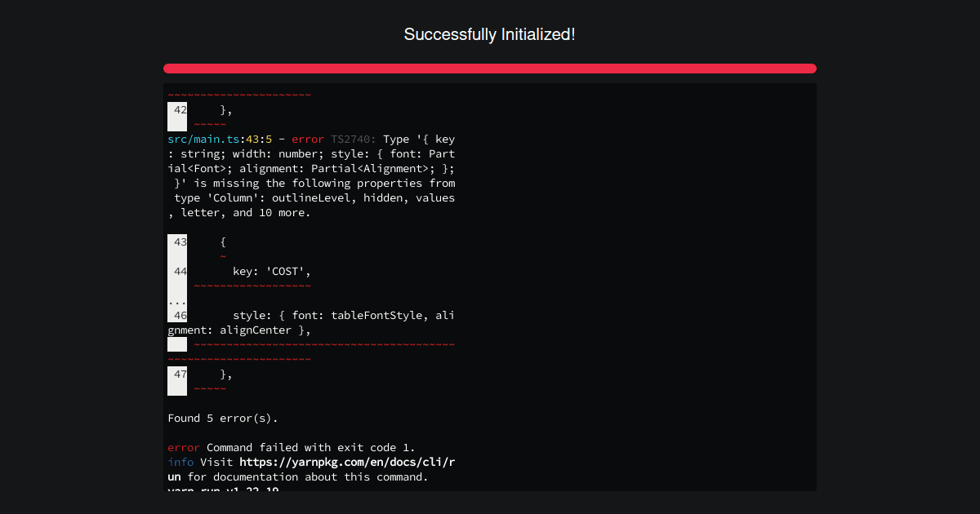Click the TS2740 error code
This screenshot has width=980, height=514.
tap(353, 140)
